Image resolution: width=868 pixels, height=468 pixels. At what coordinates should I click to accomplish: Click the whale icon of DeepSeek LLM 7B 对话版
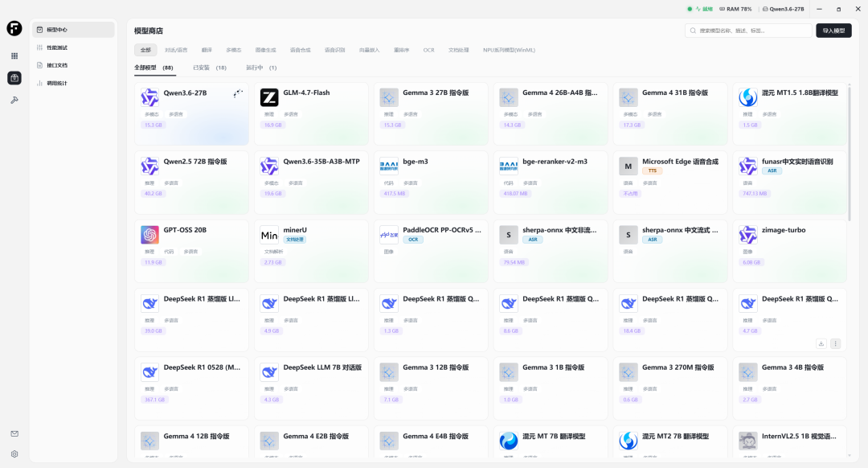[269, 372]
